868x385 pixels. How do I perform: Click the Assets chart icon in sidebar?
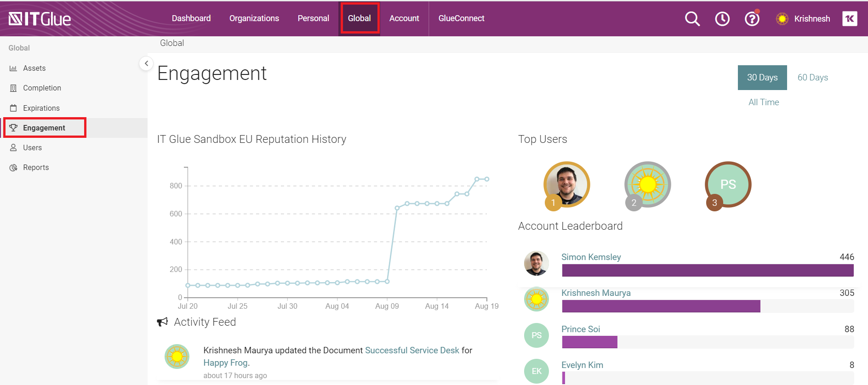coord(13,68)
